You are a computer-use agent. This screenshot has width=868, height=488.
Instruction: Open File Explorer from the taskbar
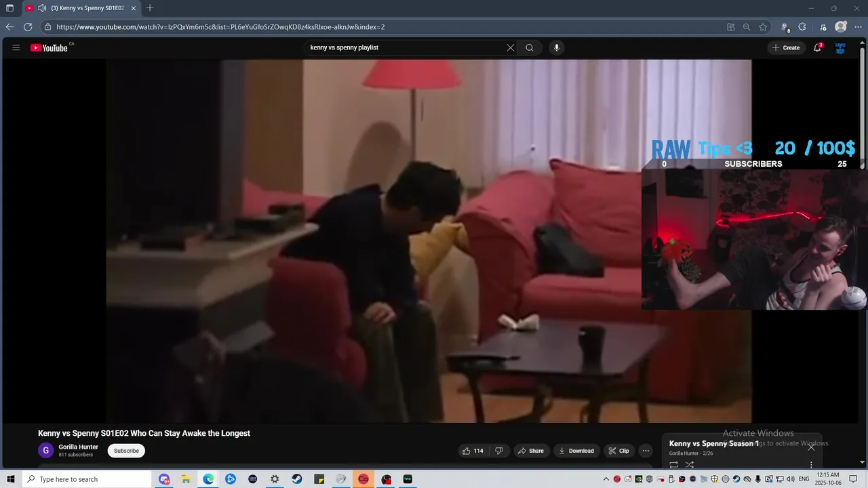pyautogui.click(x=186, y=479)
